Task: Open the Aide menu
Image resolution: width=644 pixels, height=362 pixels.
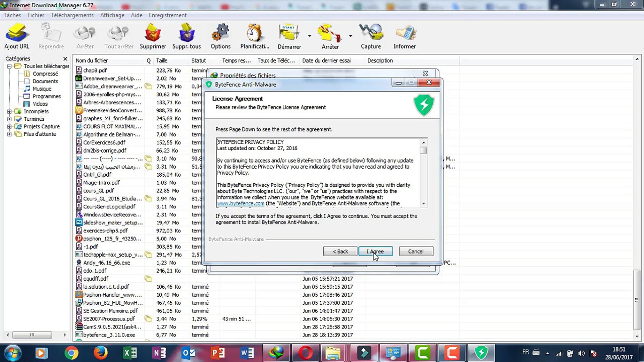Action: click(x=137, y=15)
